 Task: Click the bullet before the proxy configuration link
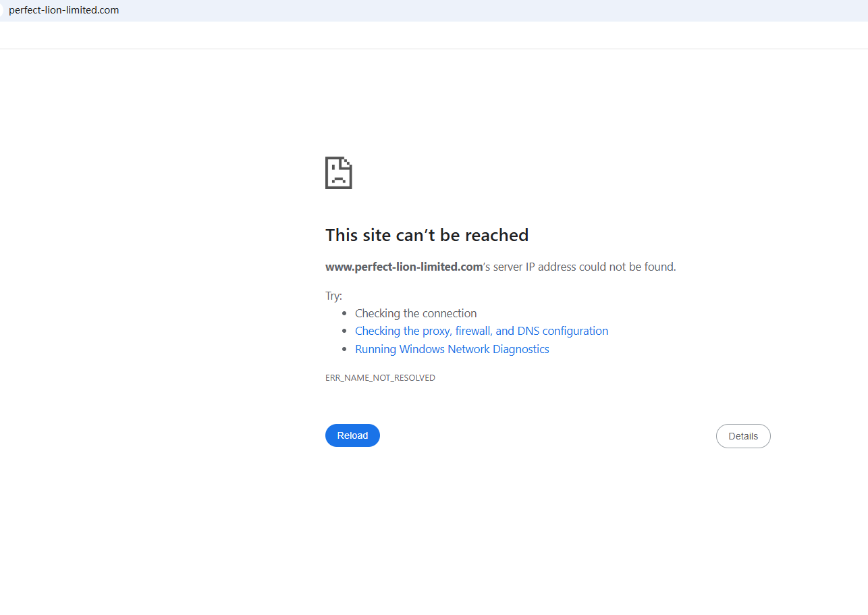(x=345, y=331)
